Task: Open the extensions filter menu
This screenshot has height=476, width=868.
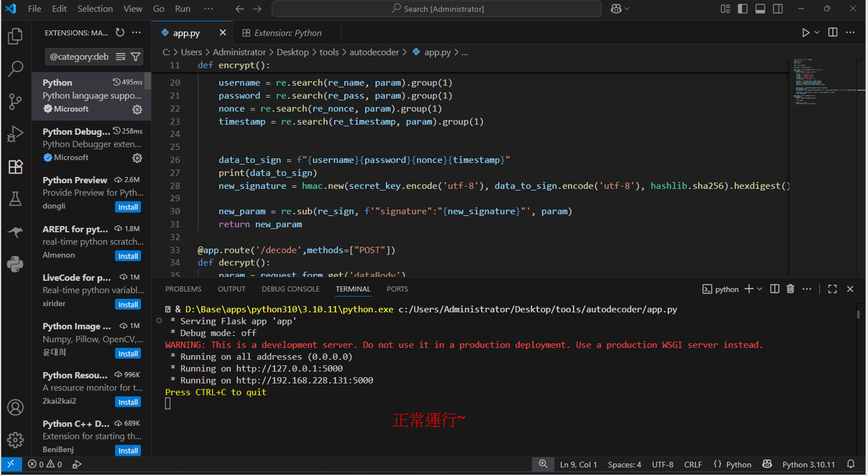Action: (x=135, y=57)
